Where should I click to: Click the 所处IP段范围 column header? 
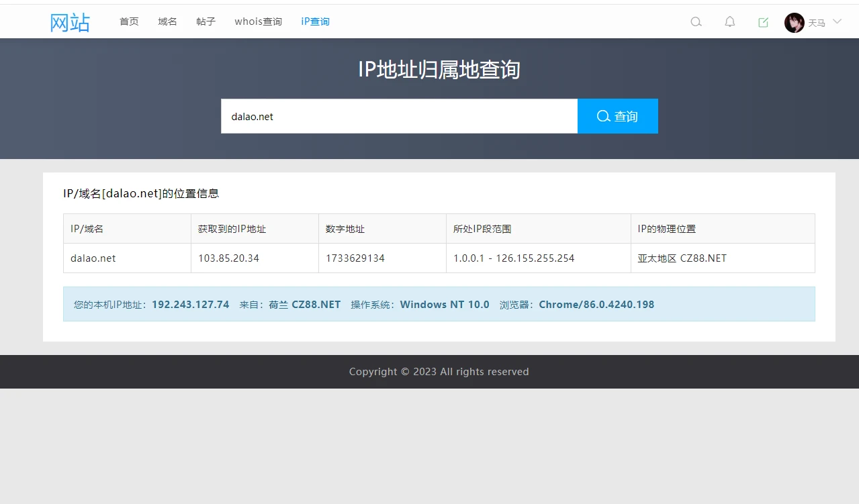pyautogui.click(x=482, y=229)
